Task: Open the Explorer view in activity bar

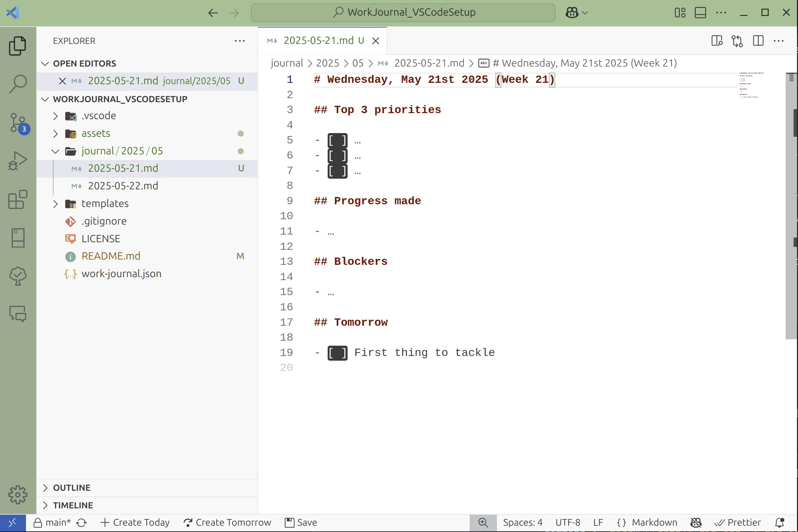Action: pos(18,46)
